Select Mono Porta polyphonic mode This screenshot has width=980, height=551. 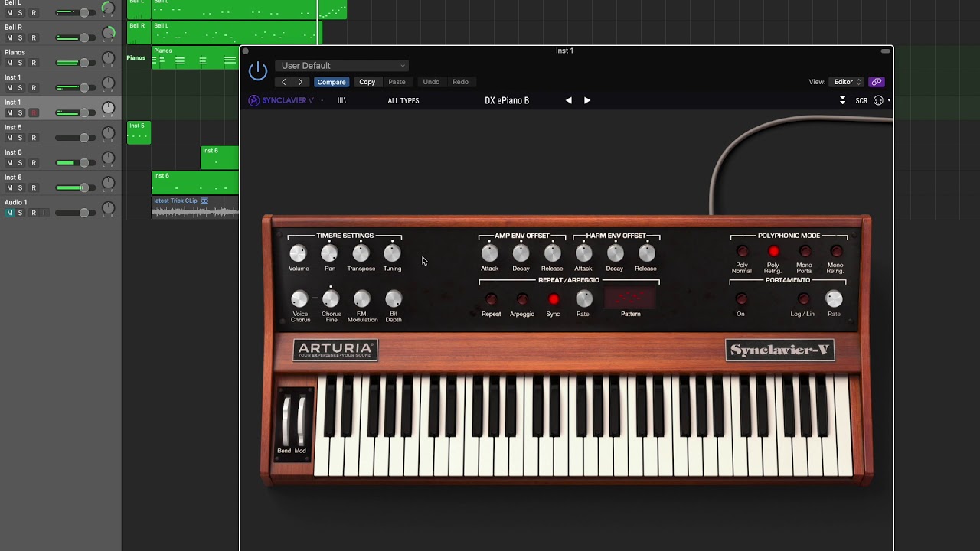point(805,251)
